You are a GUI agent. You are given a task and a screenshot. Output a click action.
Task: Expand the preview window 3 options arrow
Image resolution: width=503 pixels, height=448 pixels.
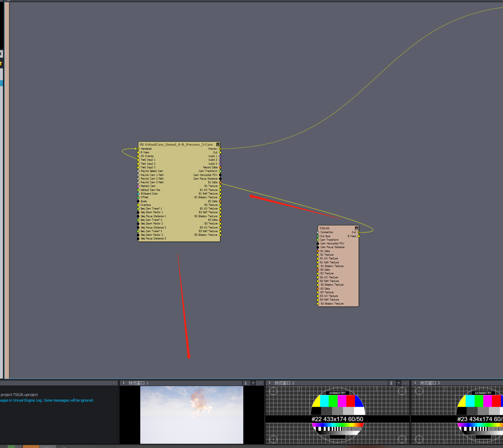[415, 383]
